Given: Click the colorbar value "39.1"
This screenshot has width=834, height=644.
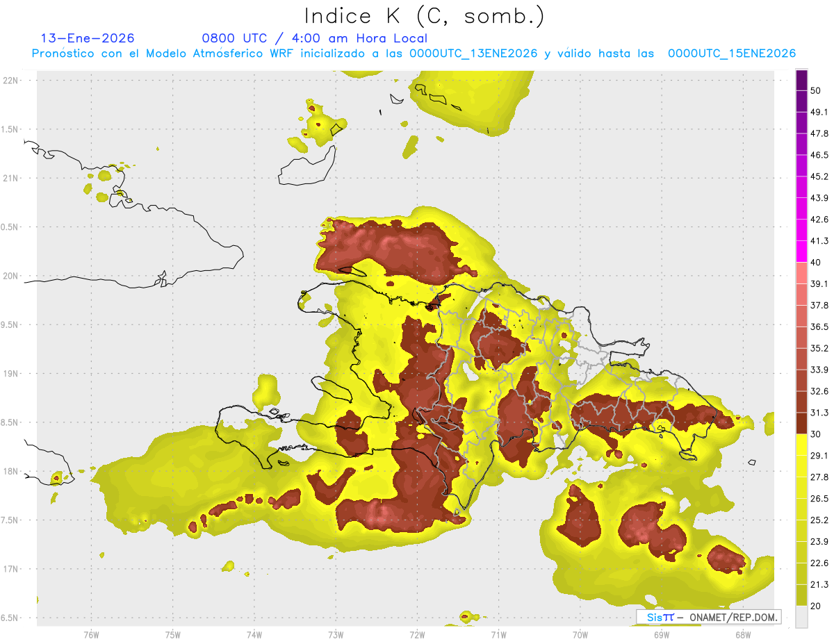Looking at the screenshot, I should [819, 284].
